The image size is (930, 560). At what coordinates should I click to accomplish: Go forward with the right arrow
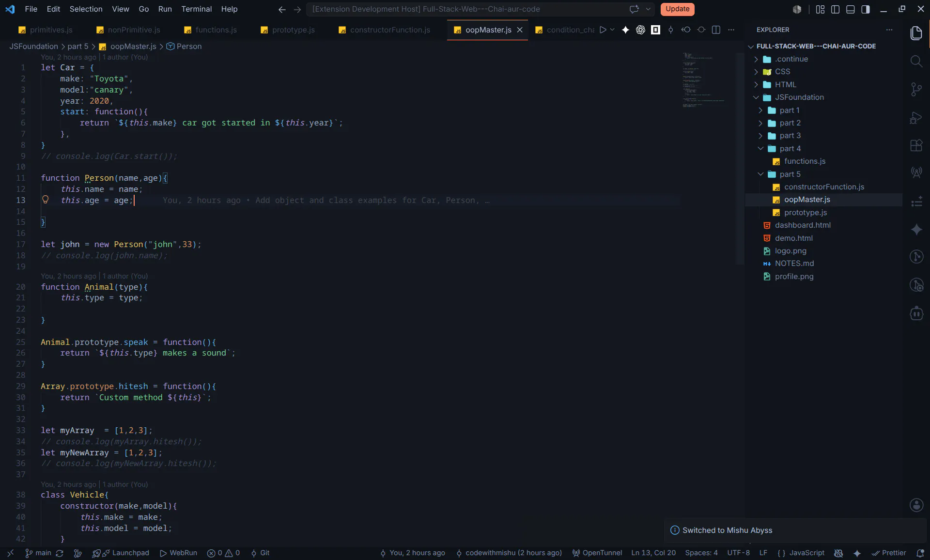click(x=297, y=9)
